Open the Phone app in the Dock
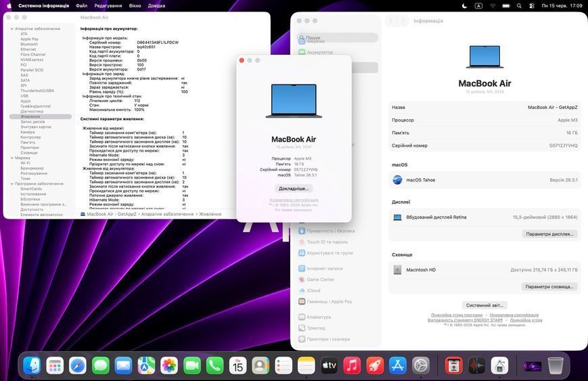The width and height of the screenshot is (588, 381). coord(215,365)
